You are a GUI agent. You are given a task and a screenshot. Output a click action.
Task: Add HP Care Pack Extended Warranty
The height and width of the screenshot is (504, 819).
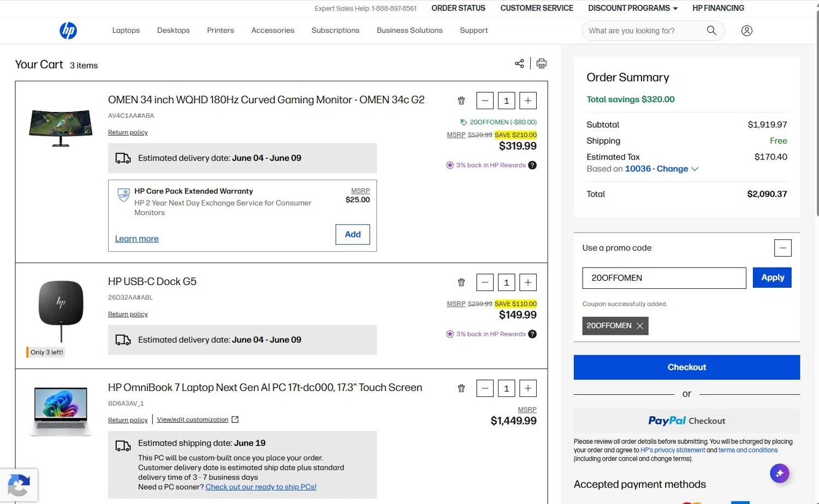coord(353,234)
